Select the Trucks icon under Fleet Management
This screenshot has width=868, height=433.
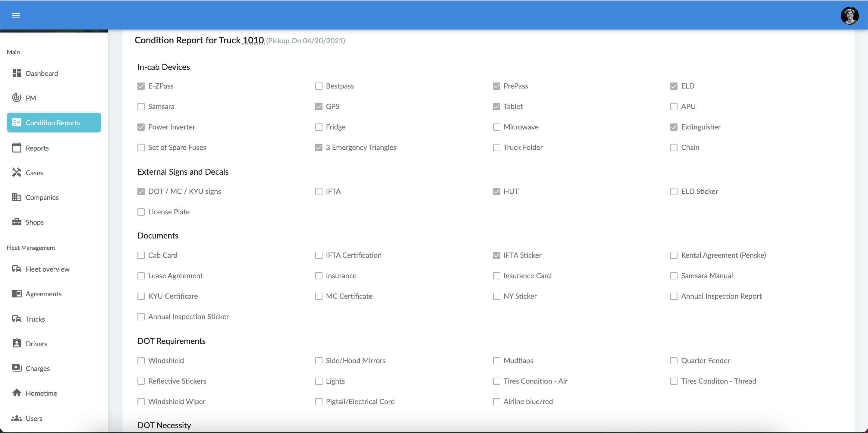click(x=17, y=319)
